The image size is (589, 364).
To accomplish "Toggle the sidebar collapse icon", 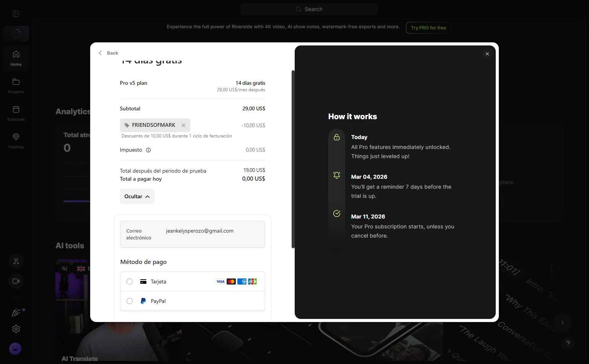I will point(16,14).
